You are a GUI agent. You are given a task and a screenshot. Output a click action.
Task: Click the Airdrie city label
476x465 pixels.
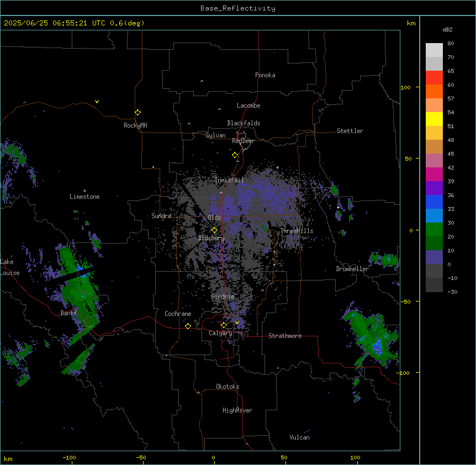tap(223, 297)
